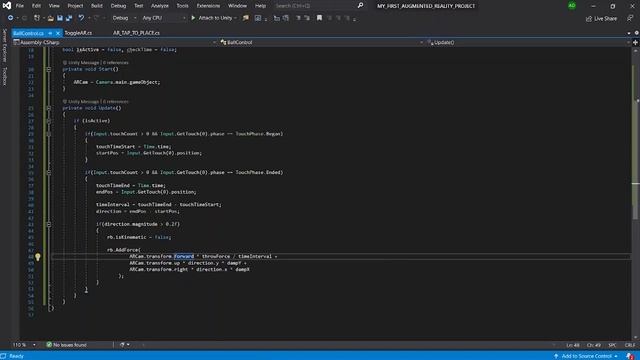The image size is (640, 360).
Task: Click the Attach to Unity button
Action: [x=215, y=18]
